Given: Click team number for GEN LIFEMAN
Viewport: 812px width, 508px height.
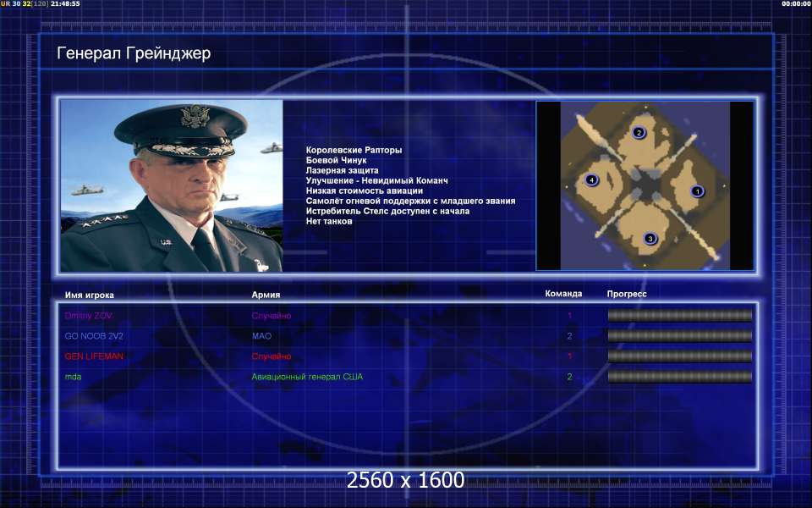Looking at the screenshot, I should [569, 356].
